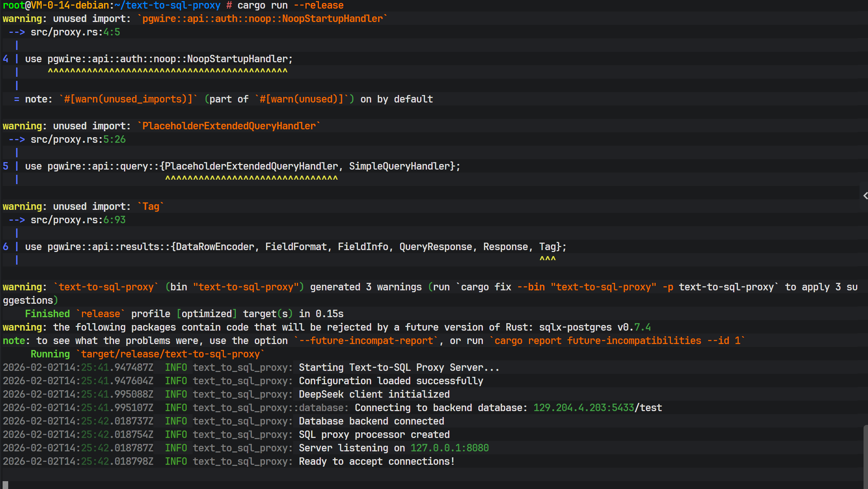Click the Tag import on line 6
This screenshot has height=489, width=868.
tap(547, 247)
